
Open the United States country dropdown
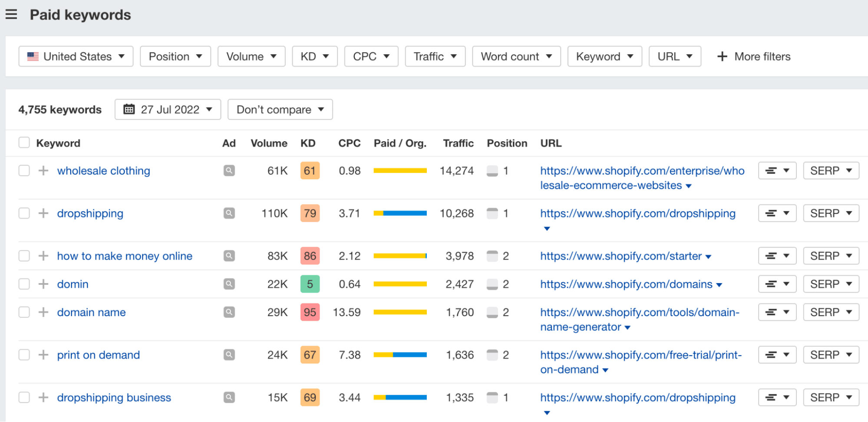[76, 56]
